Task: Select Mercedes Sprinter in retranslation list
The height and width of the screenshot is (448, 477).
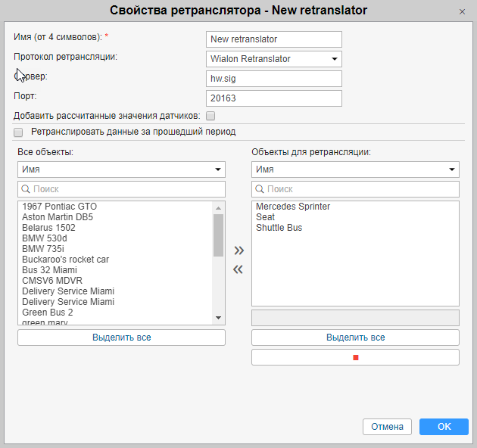Action: (293, 207)
